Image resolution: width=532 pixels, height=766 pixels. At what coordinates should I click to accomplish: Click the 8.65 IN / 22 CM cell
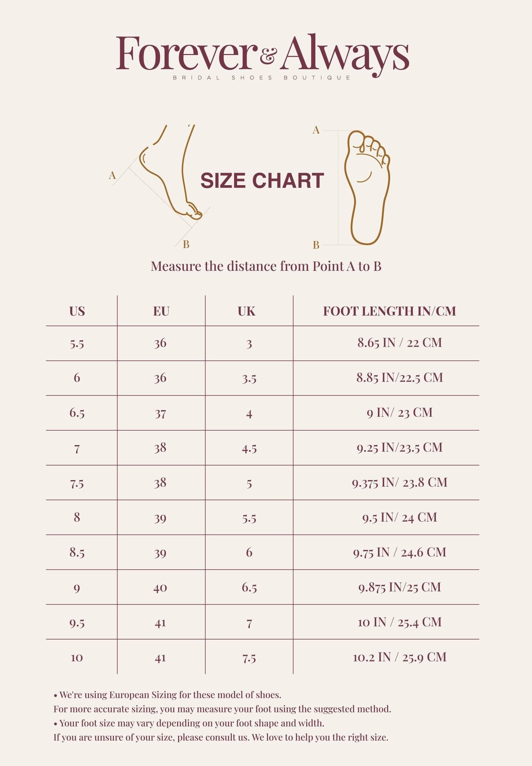[x=399, y=343]
